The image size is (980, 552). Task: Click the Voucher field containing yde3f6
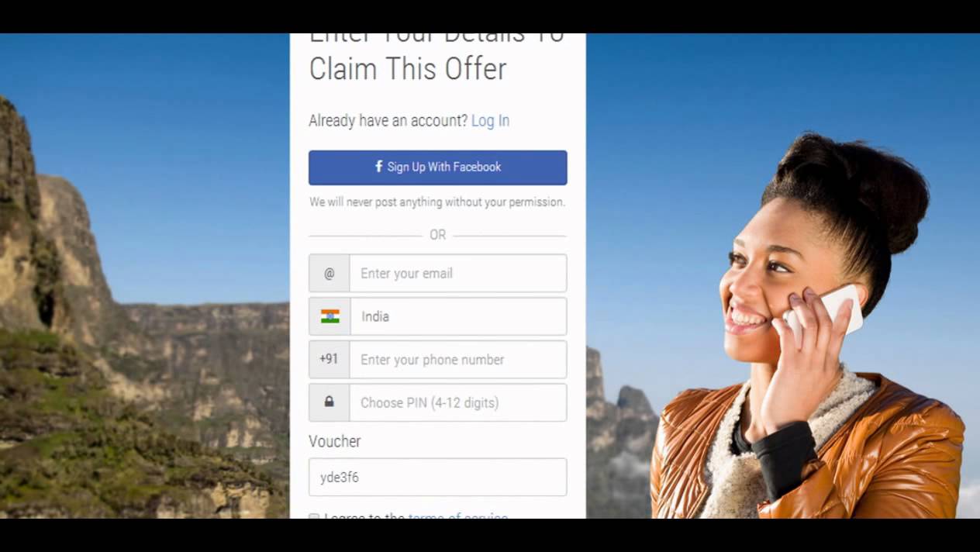click(437, 477)
